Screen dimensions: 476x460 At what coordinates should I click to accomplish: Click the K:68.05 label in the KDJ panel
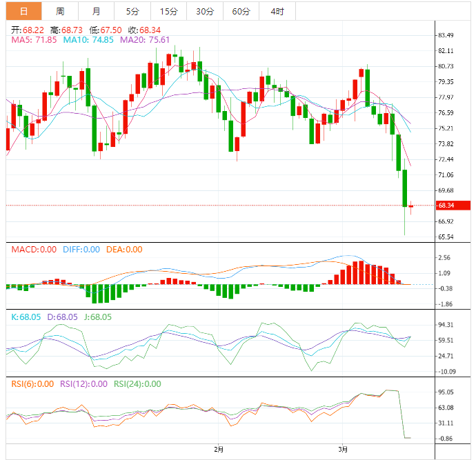tap(26, 317)
